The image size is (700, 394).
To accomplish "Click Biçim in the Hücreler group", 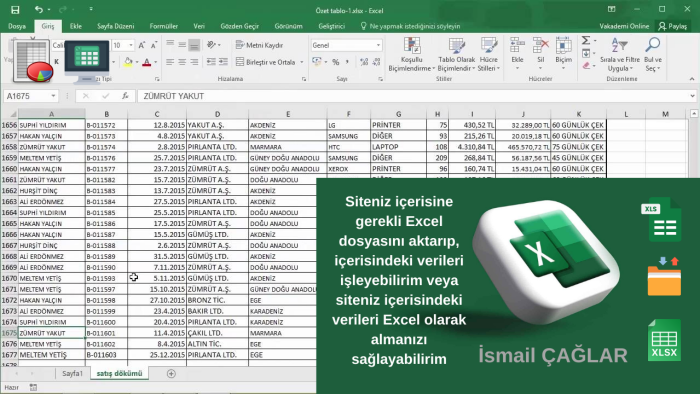I will 563,54.
